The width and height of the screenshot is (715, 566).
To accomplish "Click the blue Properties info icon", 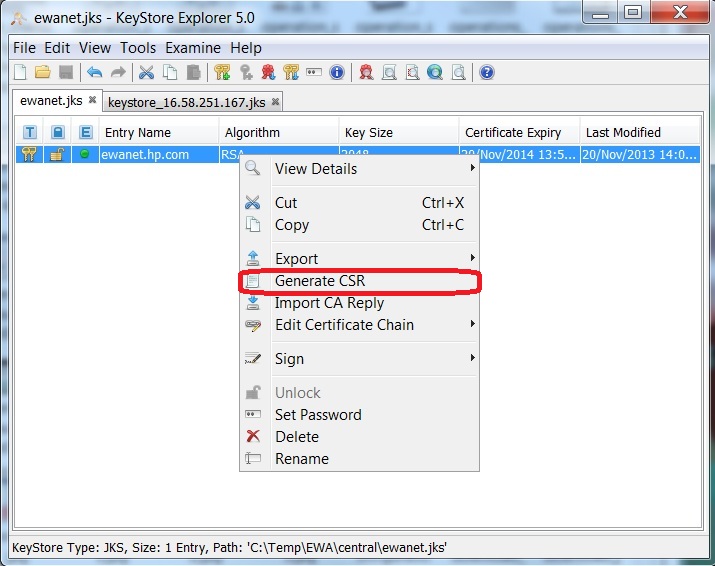I will tap(337, 72).
